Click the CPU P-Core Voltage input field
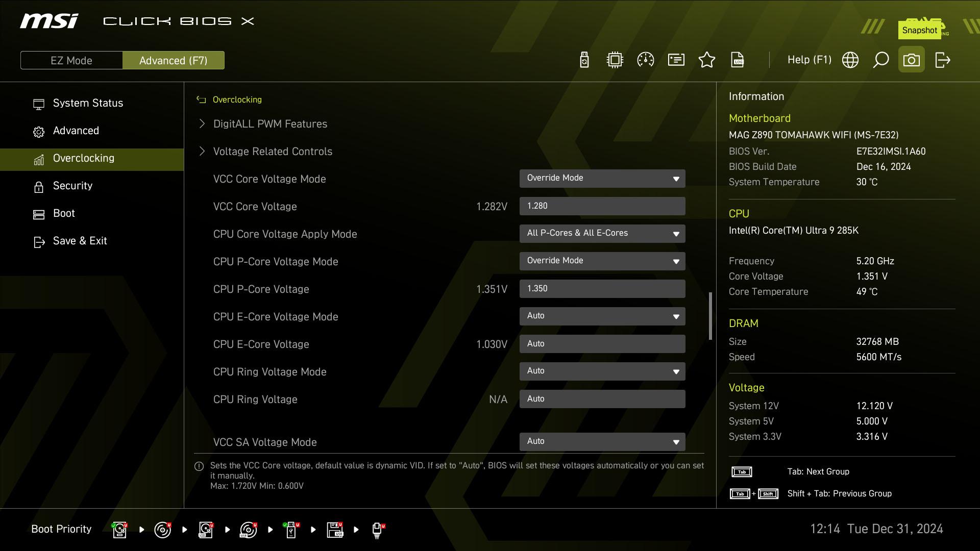 [x=602, y=289]
